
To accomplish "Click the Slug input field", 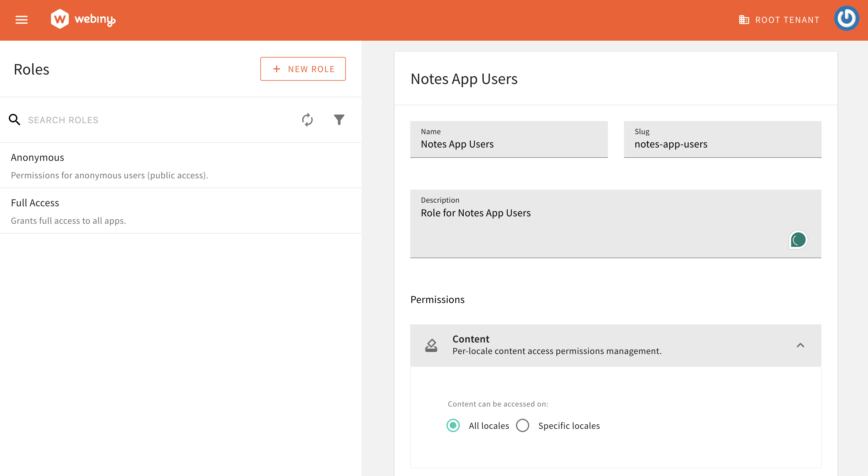I will pos(722,144).
